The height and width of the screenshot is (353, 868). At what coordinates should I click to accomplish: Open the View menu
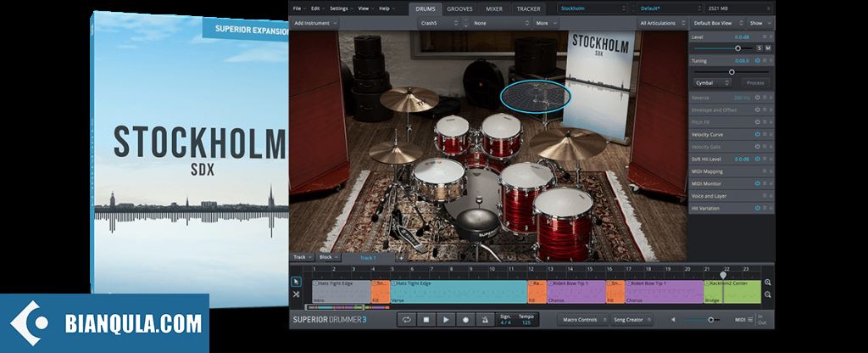tap(364, 8)
